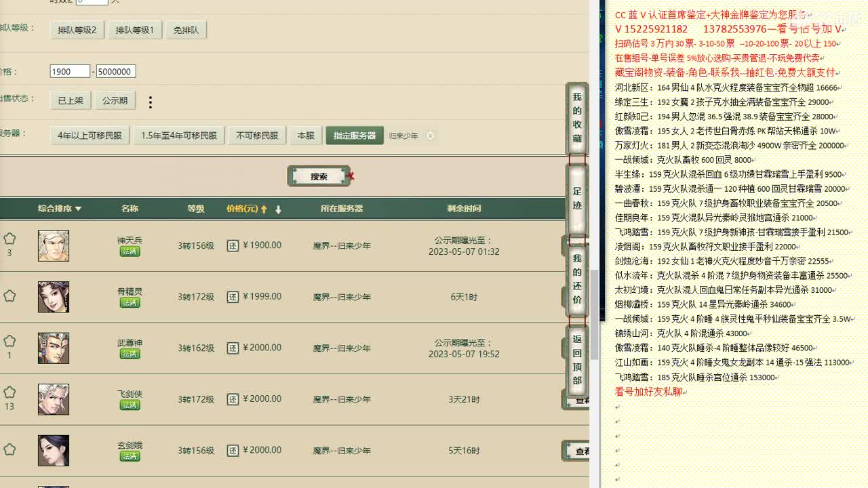
Task: Click 名称 column header
Action: click(130, 209)
